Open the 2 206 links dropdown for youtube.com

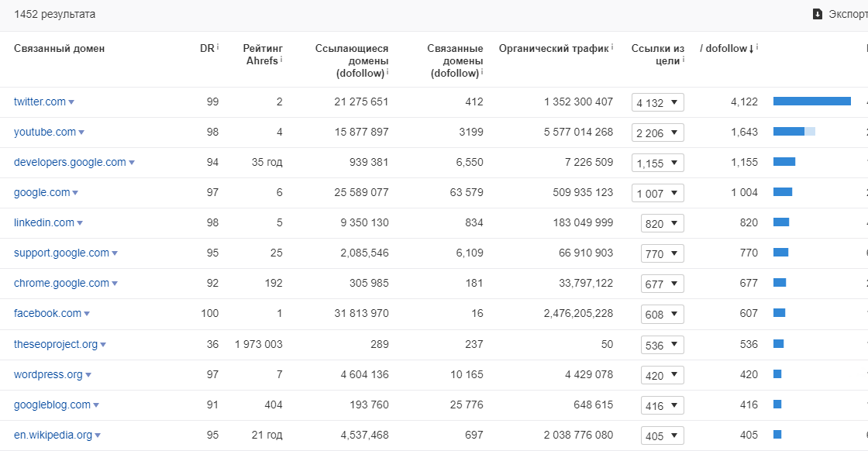(657, 133)
